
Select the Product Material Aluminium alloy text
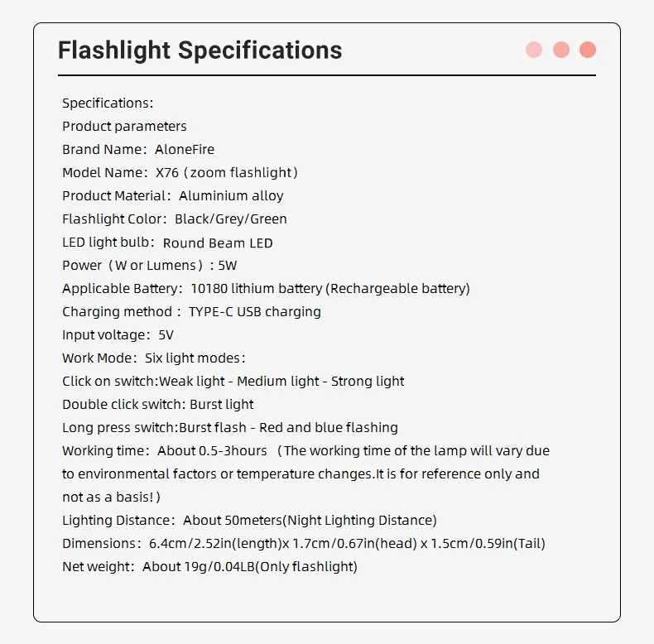[x=172, y=196]
